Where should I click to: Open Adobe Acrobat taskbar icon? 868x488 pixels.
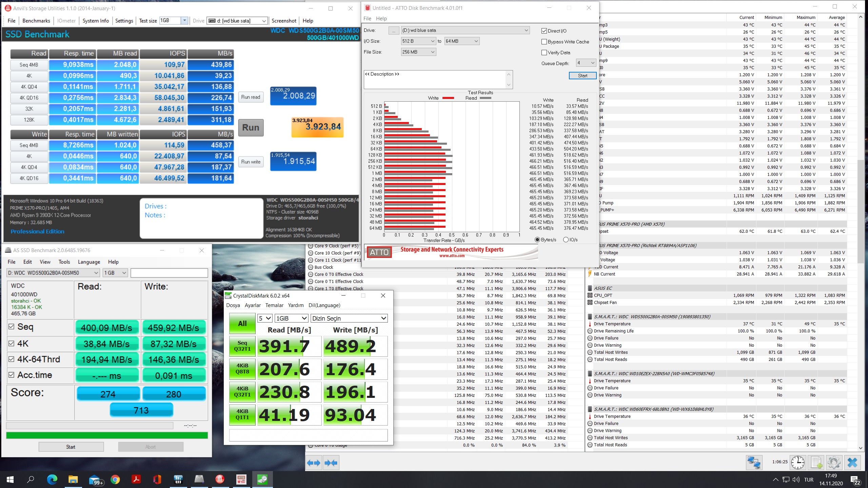tap(136, 480)
